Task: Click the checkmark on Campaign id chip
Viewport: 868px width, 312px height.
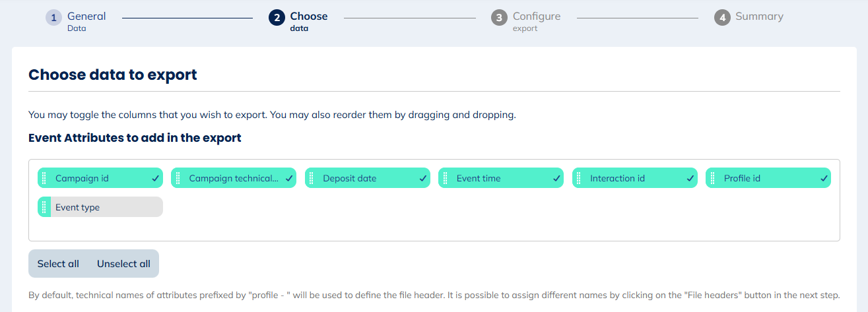Action: coord(155,178)
